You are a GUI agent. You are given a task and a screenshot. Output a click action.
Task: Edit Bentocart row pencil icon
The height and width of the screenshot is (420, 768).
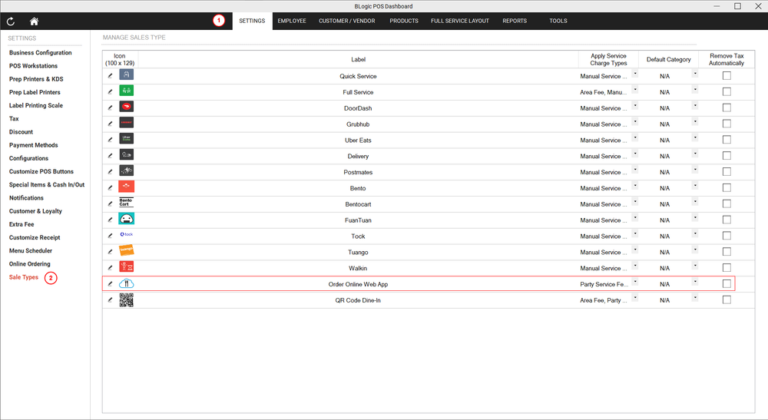[110, 204]
